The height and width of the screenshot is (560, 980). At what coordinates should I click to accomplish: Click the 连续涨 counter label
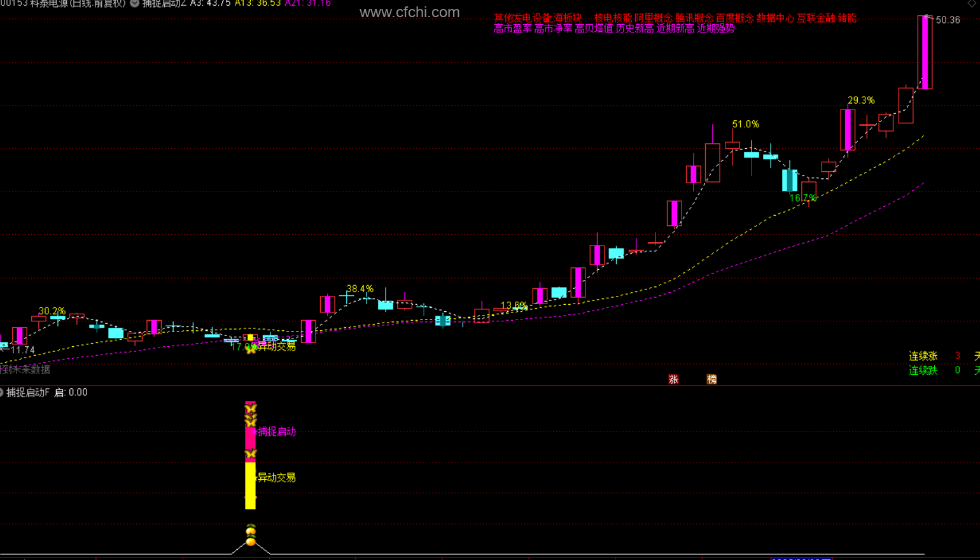[923, 356]
